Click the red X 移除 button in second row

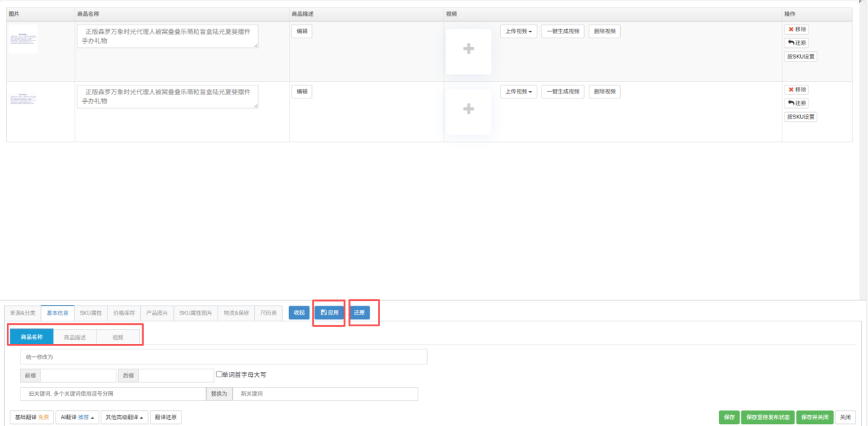(796, 90)
